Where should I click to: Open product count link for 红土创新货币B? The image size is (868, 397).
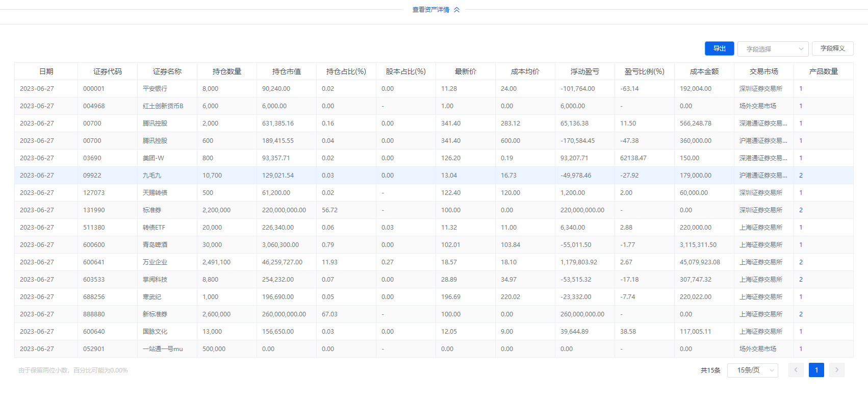point(801,106)
